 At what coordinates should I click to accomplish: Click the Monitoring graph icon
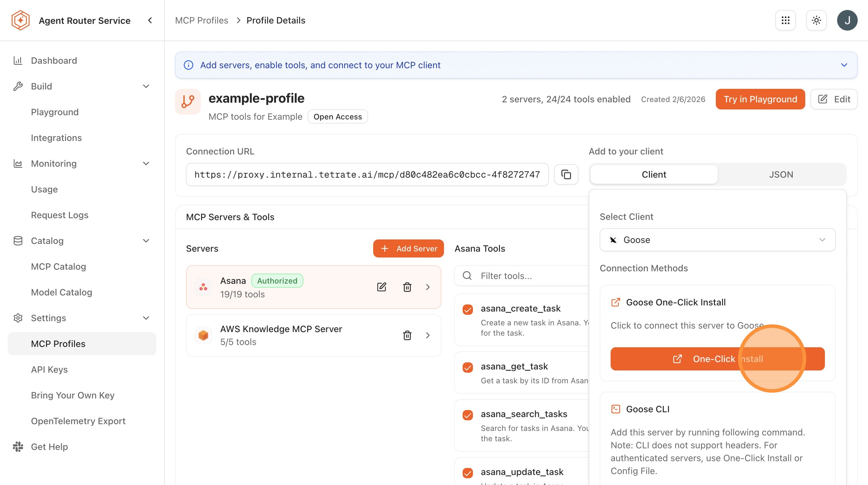click(x=17, y=163)
